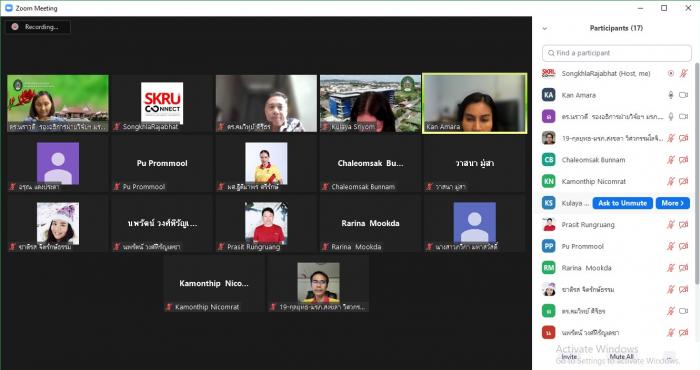Click the Zoom Meeting logo in title bar

8,8
